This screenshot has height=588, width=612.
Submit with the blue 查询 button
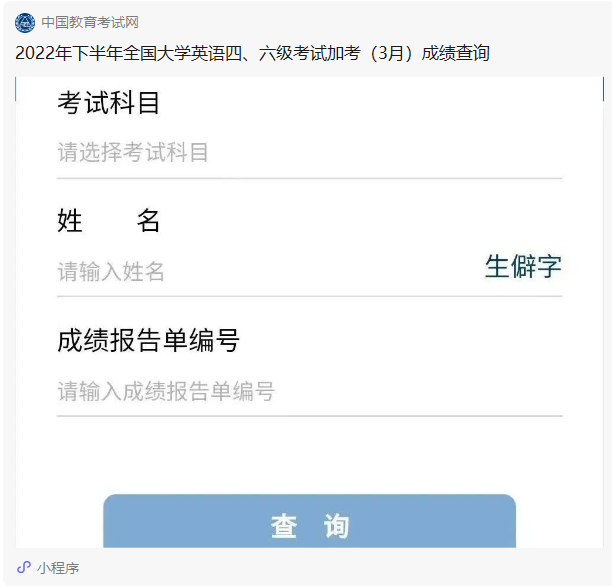310,521
